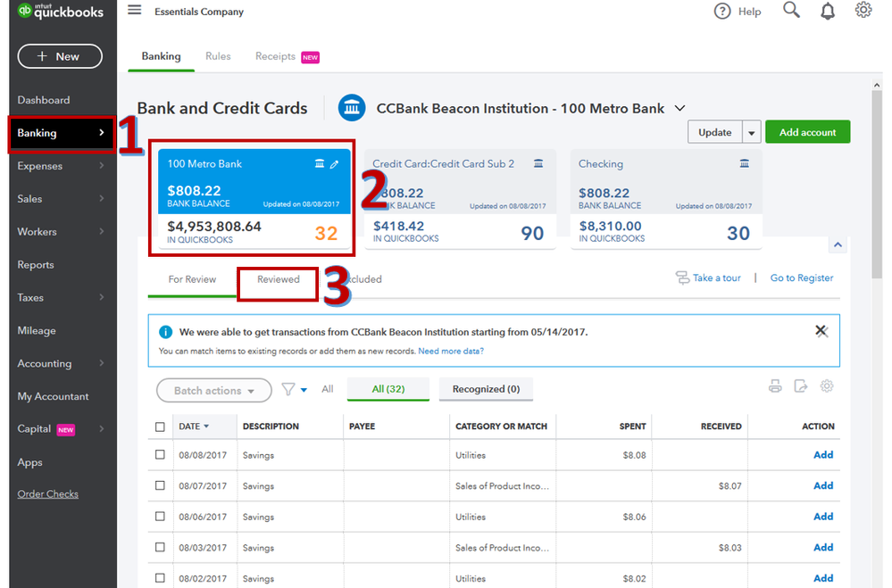
Task: Click the Update button
Action: tap(714, 132)
